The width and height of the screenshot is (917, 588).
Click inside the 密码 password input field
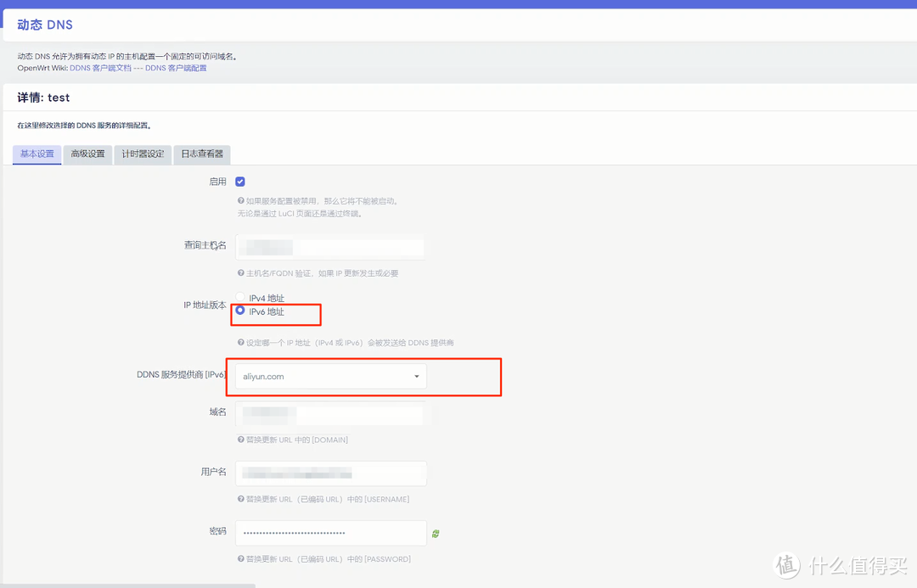coord(330,533)
